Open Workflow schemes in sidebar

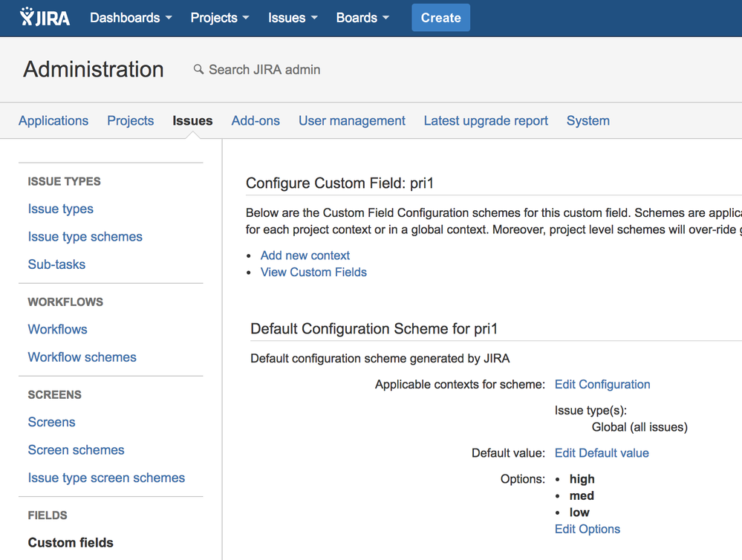(82, 357)
